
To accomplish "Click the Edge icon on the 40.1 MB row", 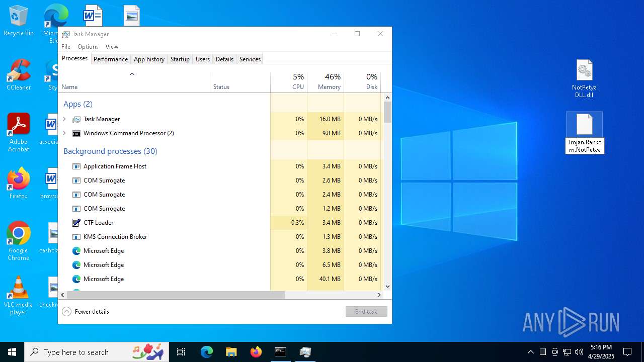I will [x=76, y=279].
